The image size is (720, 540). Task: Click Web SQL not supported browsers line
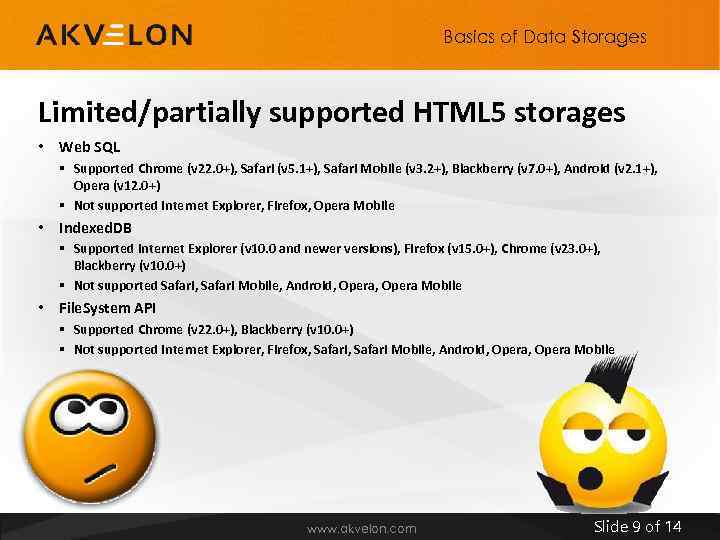[234, 205]
